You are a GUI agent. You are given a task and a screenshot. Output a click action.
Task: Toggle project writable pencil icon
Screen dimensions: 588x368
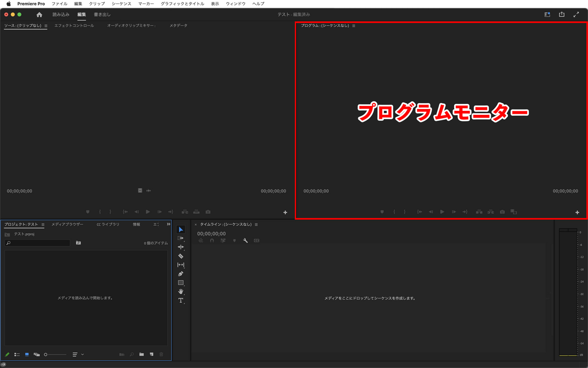(7, 354)
